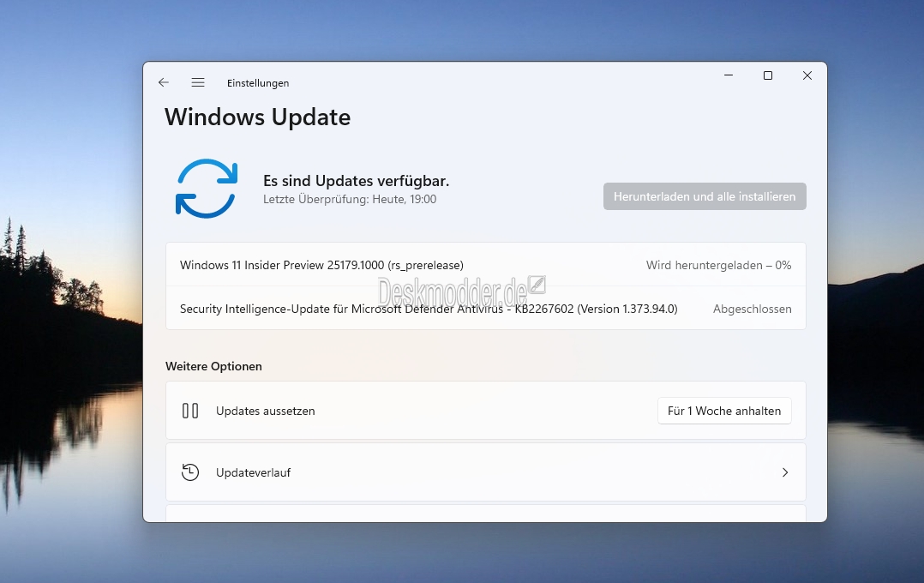Click the pause icon beside Updates aussetzen
This screenshot has width=924, height=583.
(190, 411)
